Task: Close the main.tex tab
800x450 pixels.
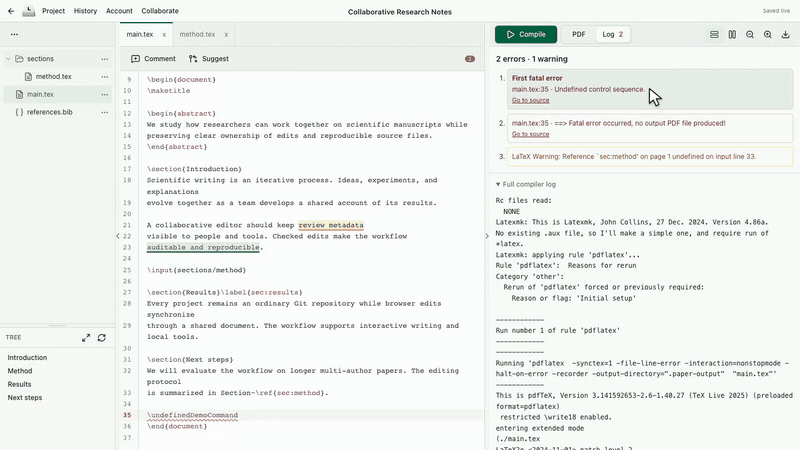Action: [x=164, y=35]
